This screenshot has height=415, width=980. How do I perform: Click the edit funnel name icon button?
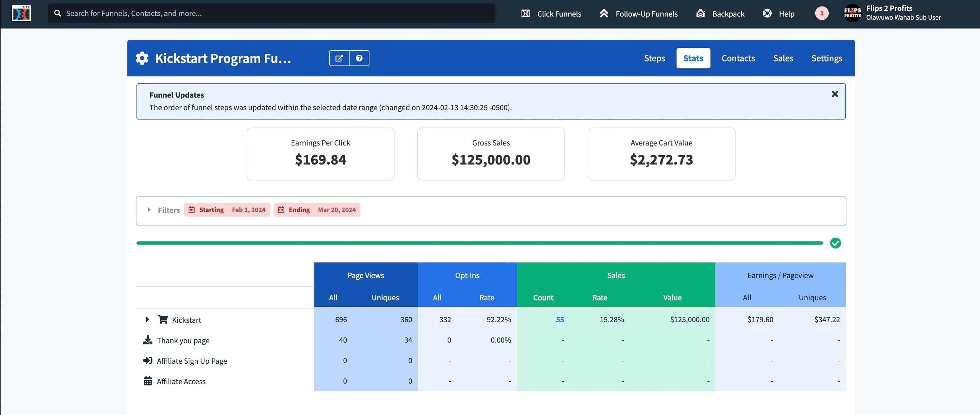pyautogui.click(x=339, y=58)
